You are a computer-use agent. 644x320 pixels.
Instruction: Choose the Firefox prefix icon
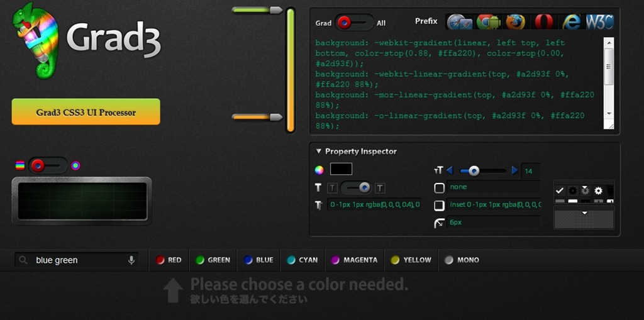click(515, 23)
